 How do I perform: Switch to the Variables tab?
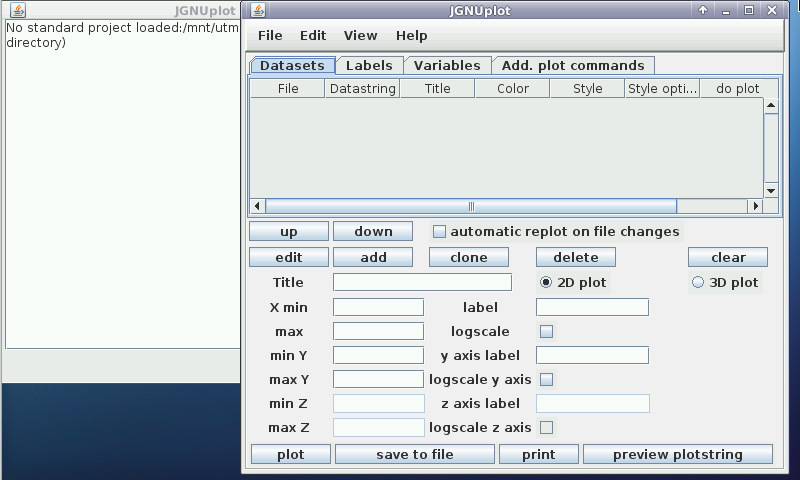coord(447,65)
